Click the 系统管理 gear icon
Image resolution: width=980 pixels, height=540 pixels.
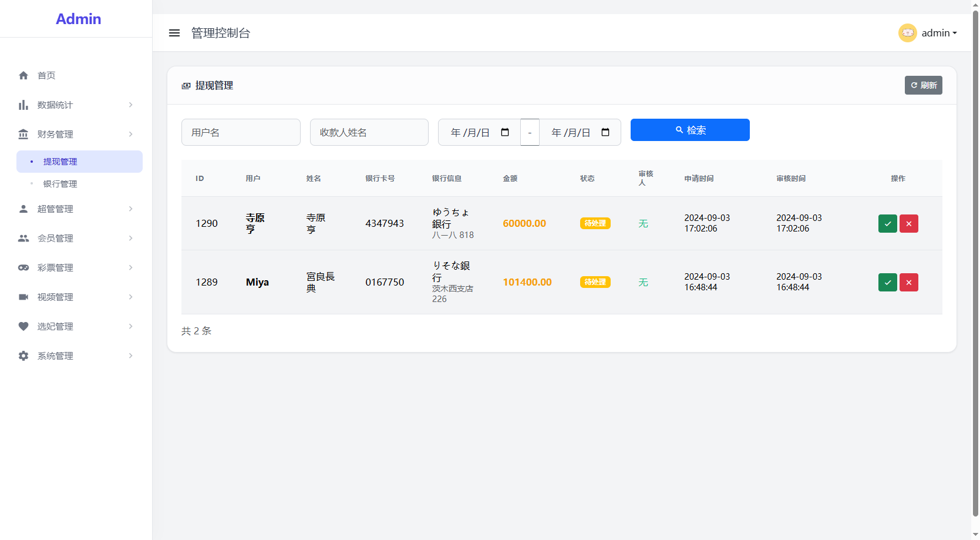point(23,355)
